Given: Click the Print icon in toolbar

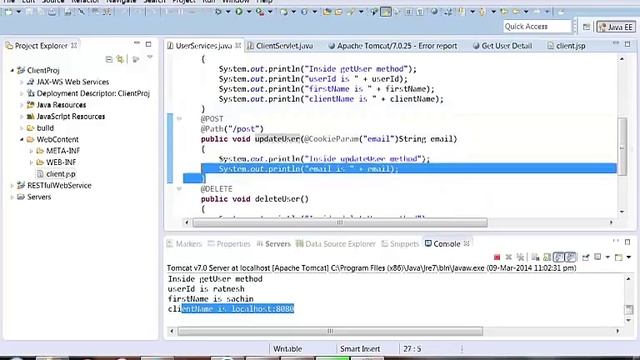Looking at the screenshot, I should [52, 12].
